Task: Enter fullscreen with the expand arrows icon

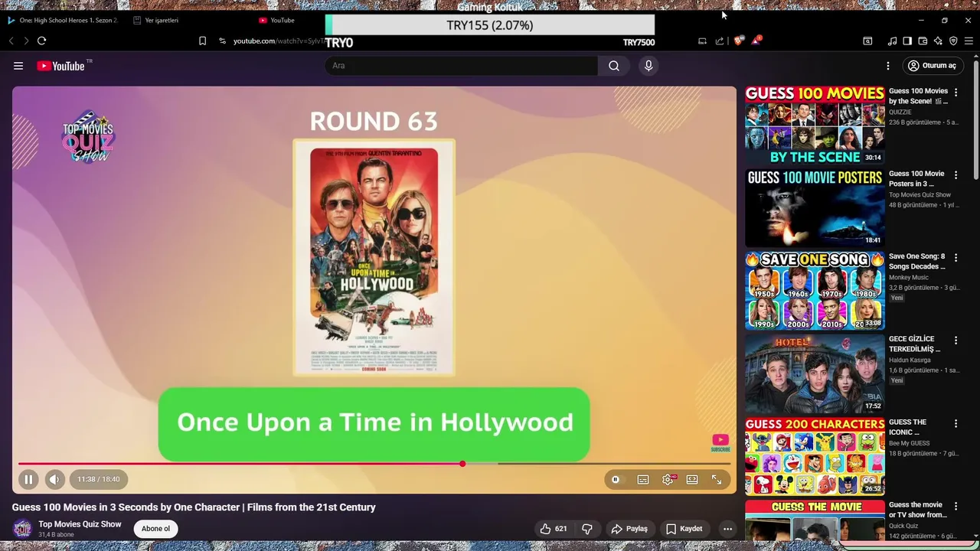Action: coord(717,480)
